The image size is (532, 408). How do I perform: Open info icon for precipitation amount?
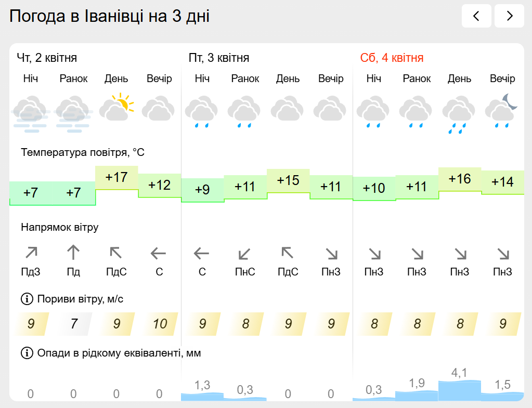26,353
